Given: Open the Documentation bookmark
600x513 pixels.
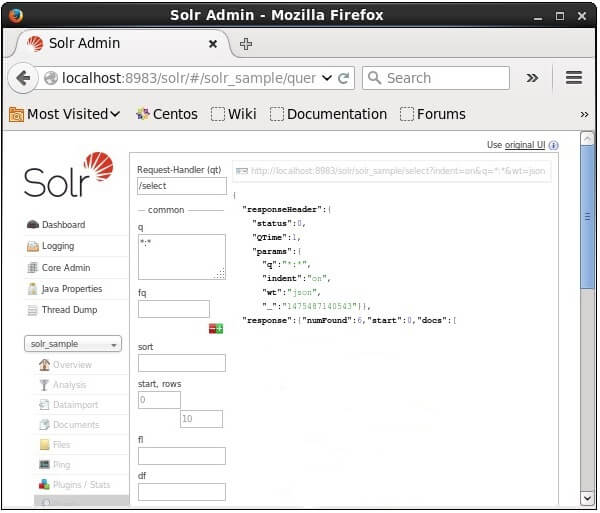Looking at the screenshot, I should click(328, 114).
